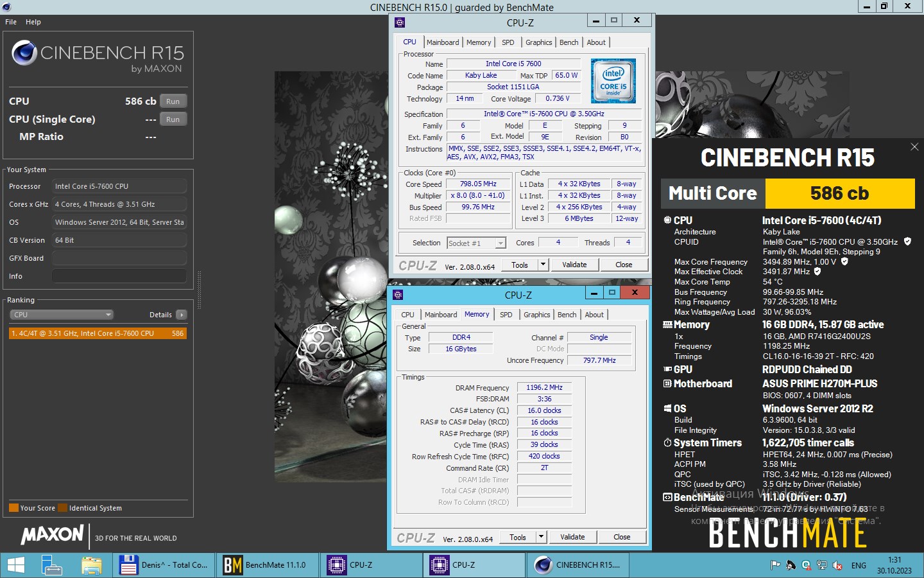924x578 pixels.
Task: Switch to CINEBENCH R15 taskbar item
Action: (577, 565)
